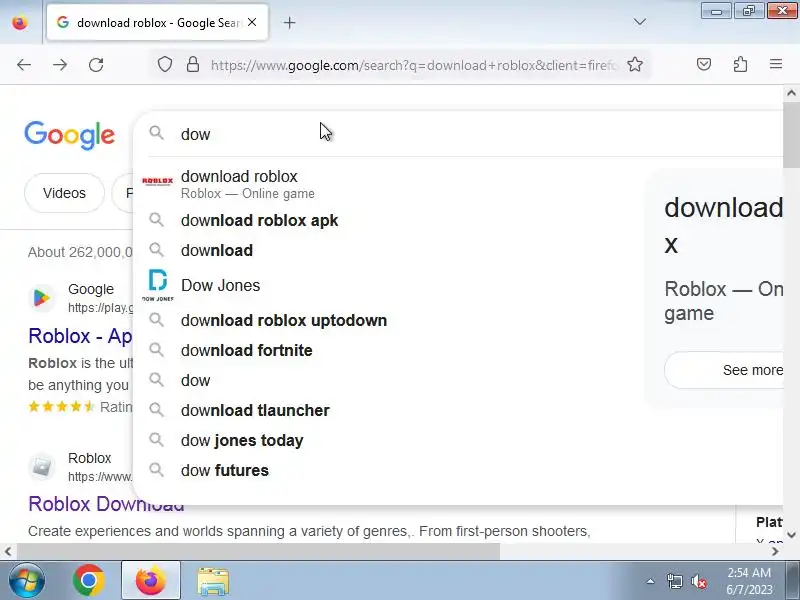Viewport: 800px width, 600px height.
Task: Open a new tab with plus
Action: point(289,22)
